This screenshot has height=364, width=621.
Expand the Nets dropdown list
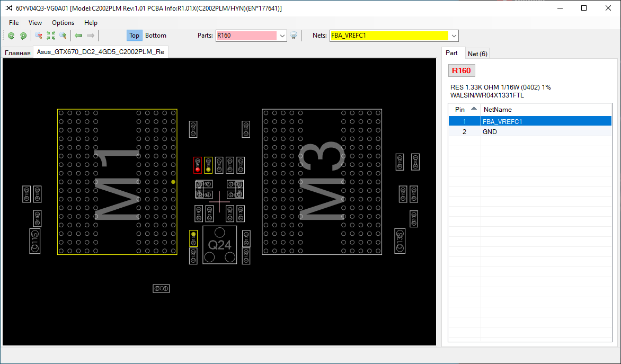click(454, 36)
